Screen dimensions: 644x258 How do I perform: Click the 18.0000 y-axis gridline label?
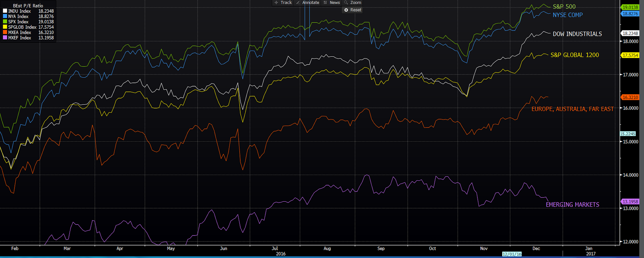[631, 41]
